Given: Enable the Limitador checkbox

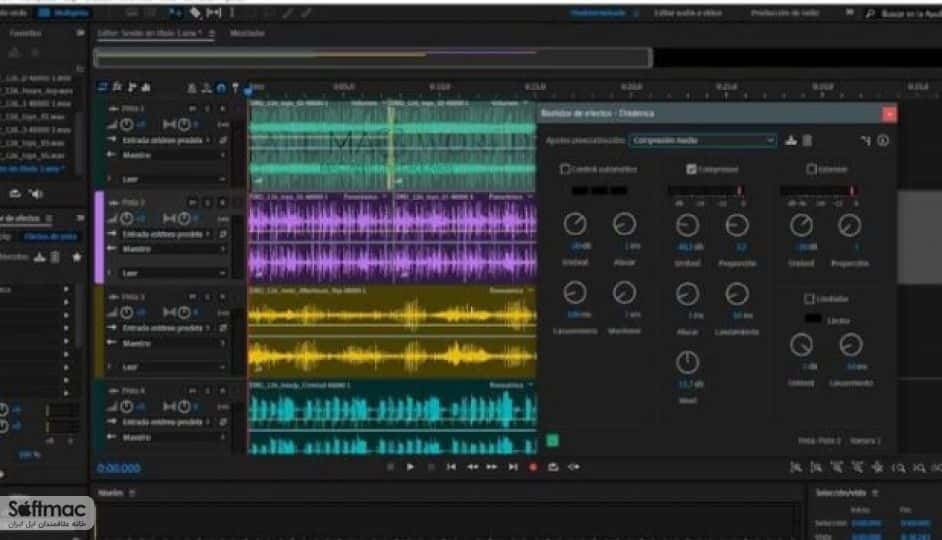Looking at the screenshot, I should coord(809,299).
